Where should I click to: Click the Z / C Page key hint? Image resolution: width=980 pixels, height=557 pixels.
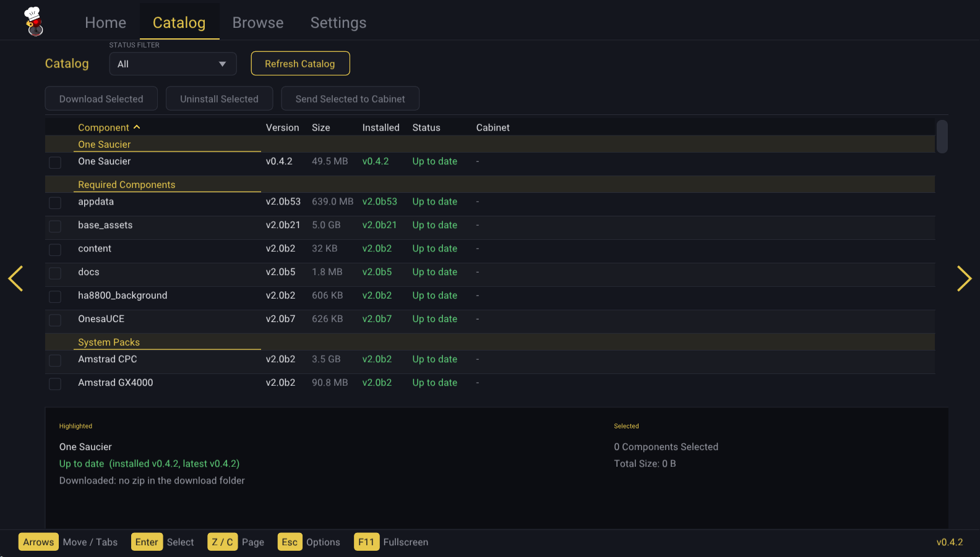click(236, 542)
